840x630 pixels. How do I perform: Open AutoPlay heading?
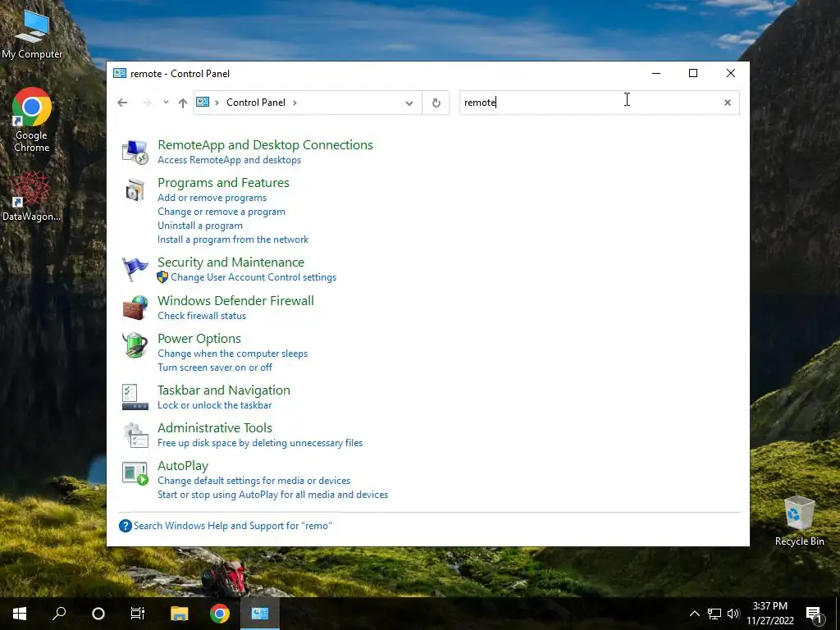tap(183, 466)
